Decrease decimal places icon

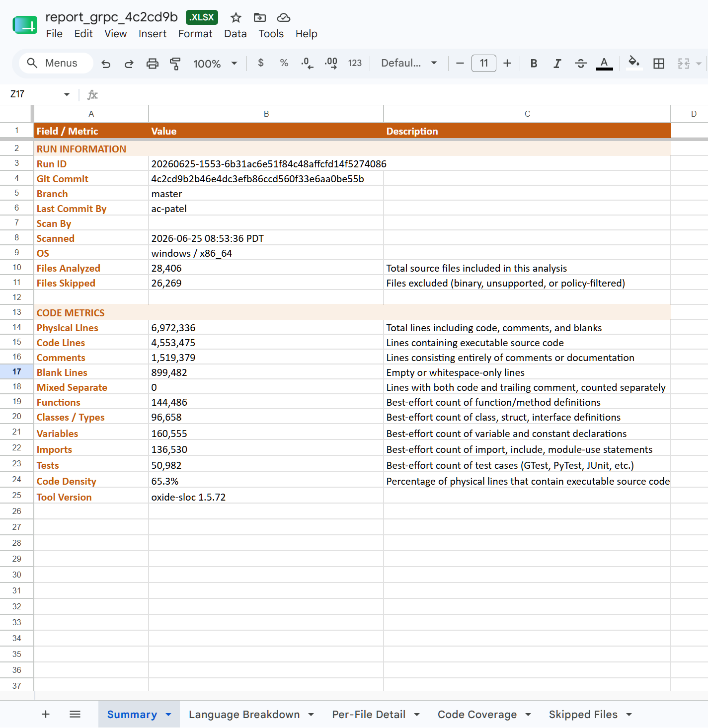pos(307,63)
